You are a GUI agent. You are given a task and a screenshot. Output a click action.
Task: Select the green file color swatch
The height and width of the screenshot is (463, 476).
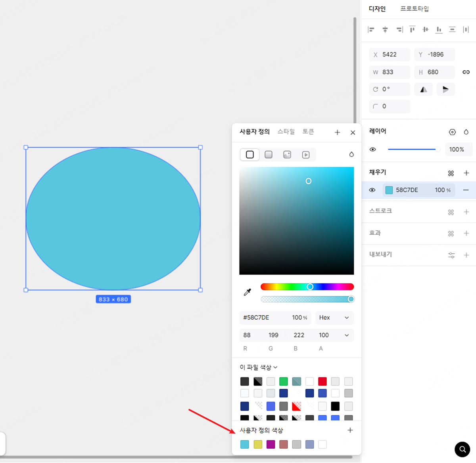[x=283, y=382]
